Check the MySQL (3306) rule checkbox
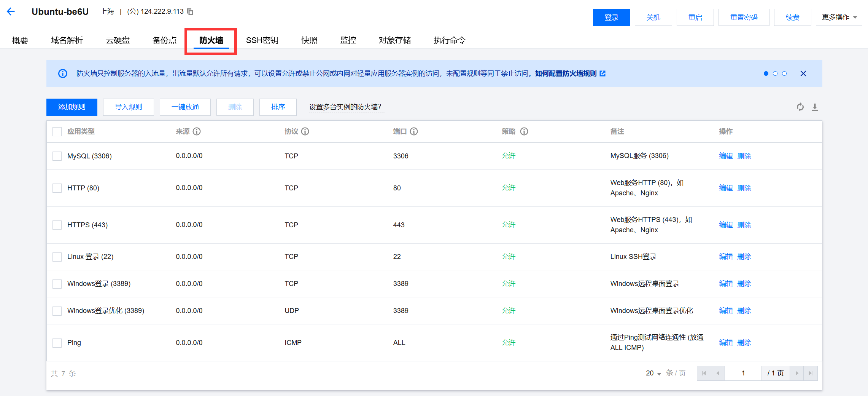 [57, 156]
